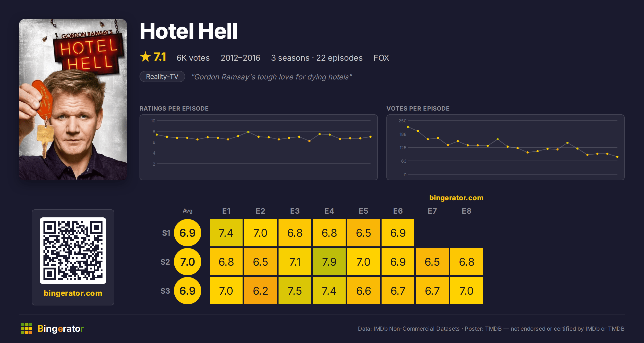
Task: Select the Reality-TV genre tag
Action: 162,77
